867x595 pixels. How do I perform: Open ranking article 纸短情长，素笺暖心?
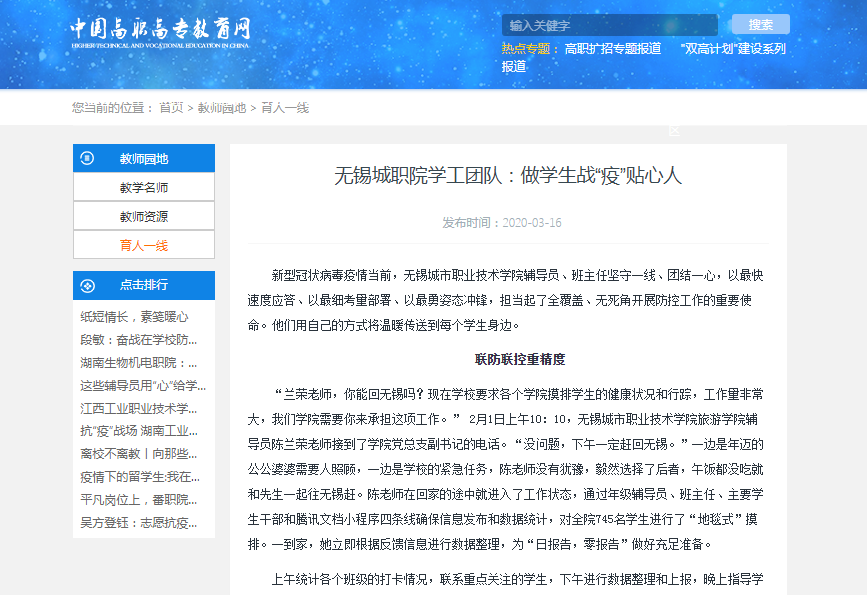[134, 317]
